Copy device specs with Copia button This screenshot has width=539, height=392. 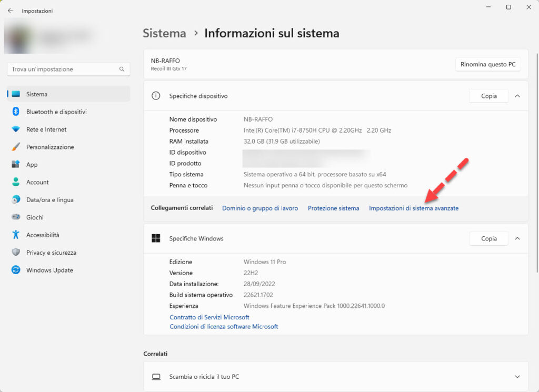pyautogui.click(x=488, y=96)
